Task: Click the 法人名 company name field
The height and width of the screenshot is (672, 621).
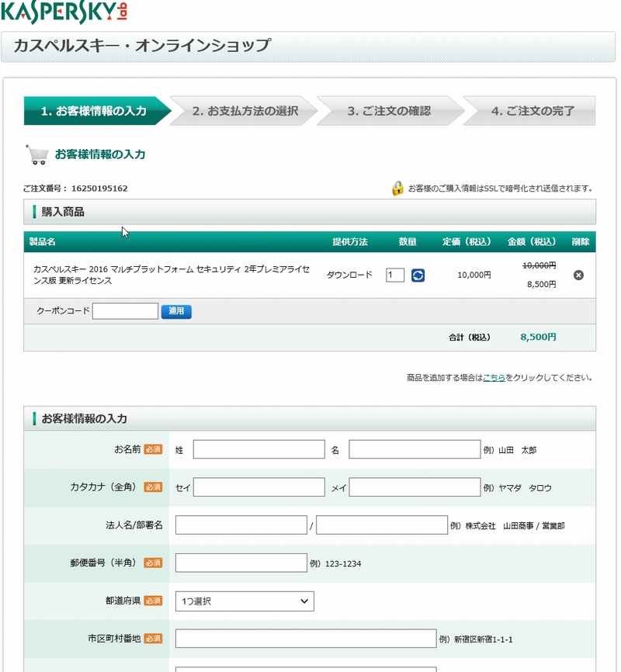Action: pyautogui.click(x=241, y=525)
